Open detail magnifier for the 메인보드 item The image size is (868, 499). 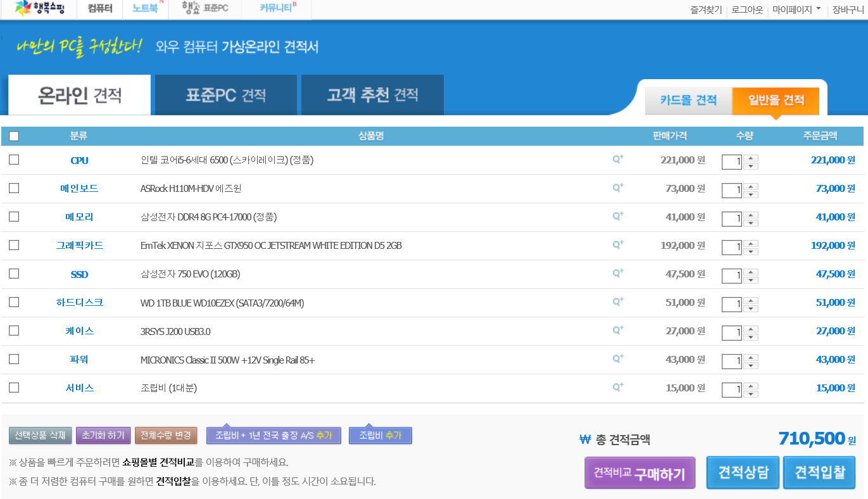tap(618, 188)
